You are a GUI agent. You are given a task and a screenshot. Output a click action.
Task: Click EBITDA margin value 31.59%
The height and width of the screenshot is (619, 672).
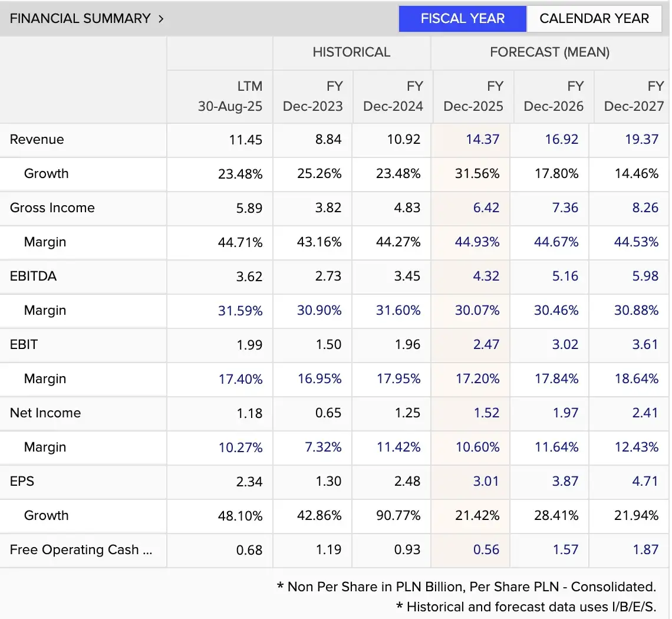click(240, 311)
